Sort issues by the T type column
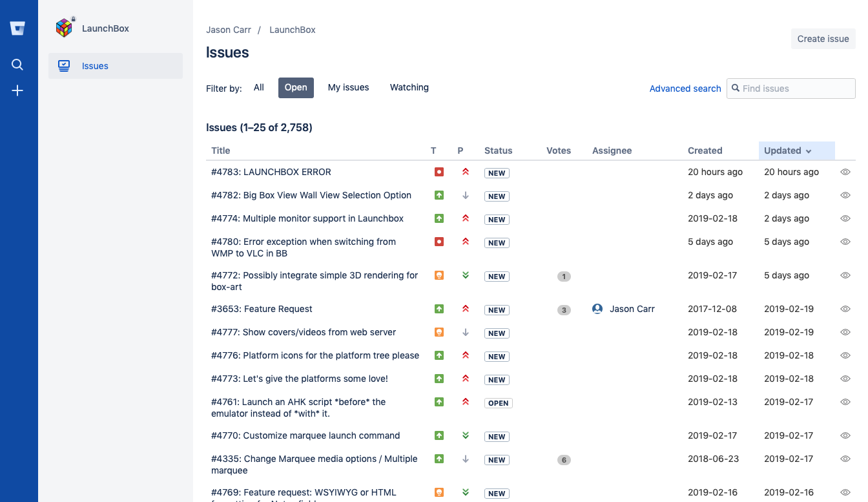This screenshot has width=868, height=502. 433,151
